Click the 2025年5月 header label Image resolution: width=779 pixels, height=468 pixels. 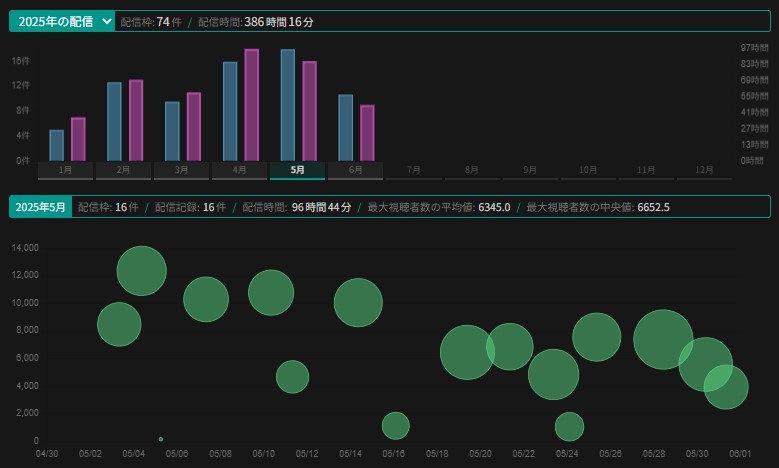pos(41,207)
